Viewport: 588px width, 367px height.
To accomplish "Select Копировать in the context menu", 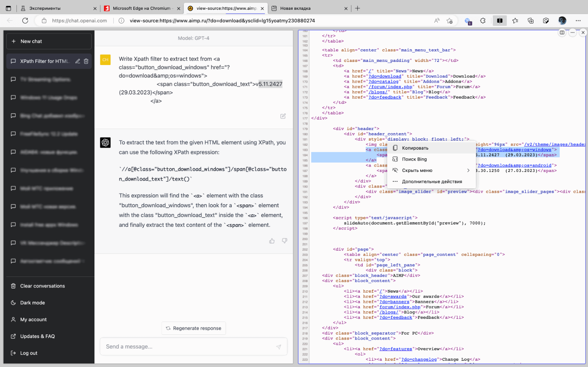I will pos(415,148).
